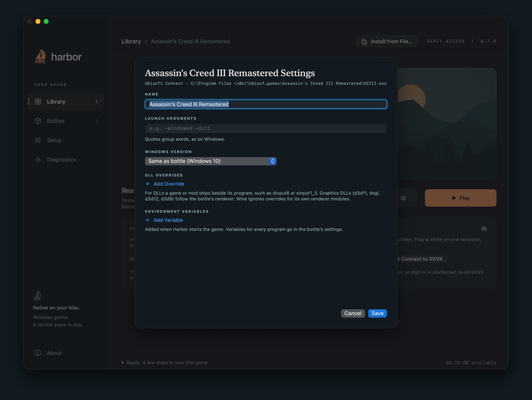Image resolution: width=532 pixels, height=400 pixels.
Task: Click the Install from File button
Action: coord(387,42)
